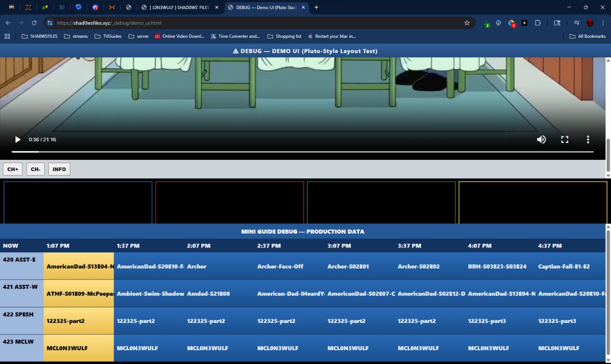Click the INFO button

click(x=59, y=169)
